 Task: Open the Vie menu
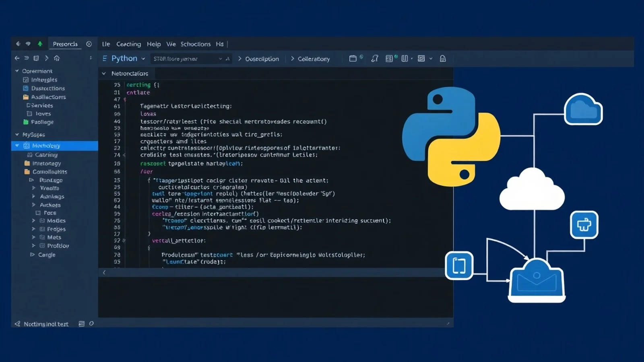tap(171, 44)
